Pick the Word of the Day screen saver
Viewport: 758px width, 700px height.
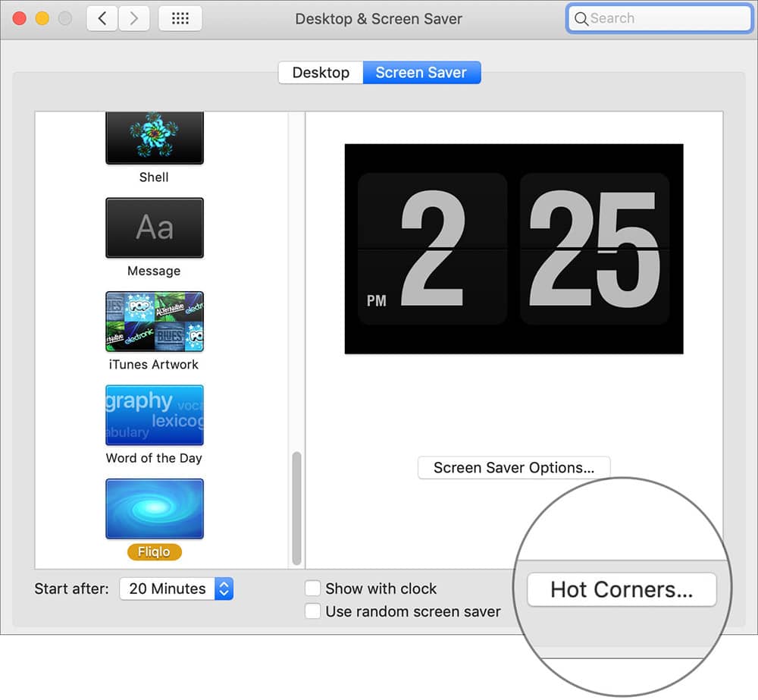tap(154, 415)
